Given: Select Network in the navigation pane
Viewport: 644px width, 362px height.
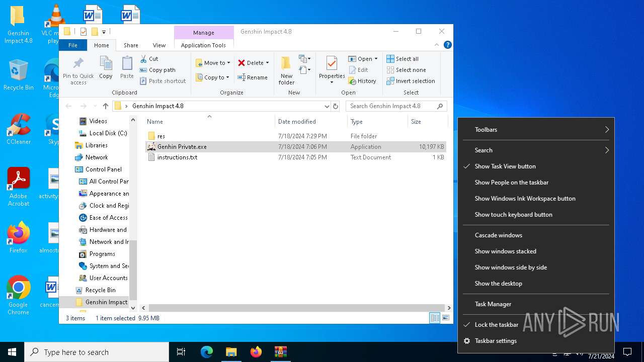Looking at the screenshot, I should (x=97, y=157).
